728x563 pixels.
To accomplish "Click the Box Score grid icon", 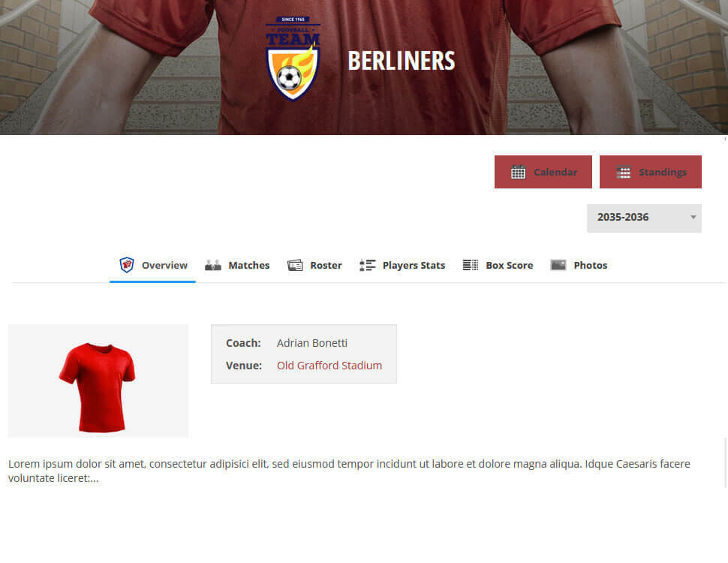I will (471, 265).
